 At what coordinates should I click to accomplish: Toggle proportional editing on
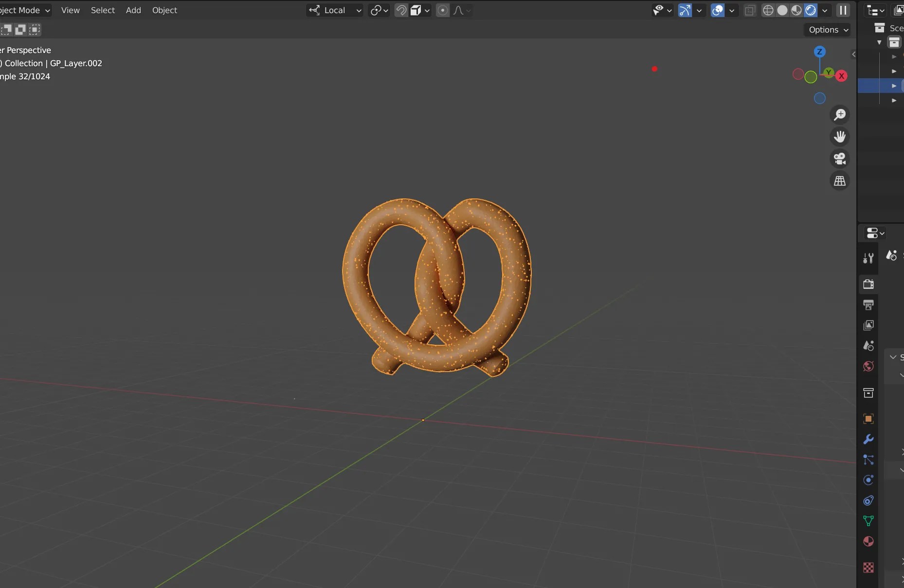click(443, 10)
